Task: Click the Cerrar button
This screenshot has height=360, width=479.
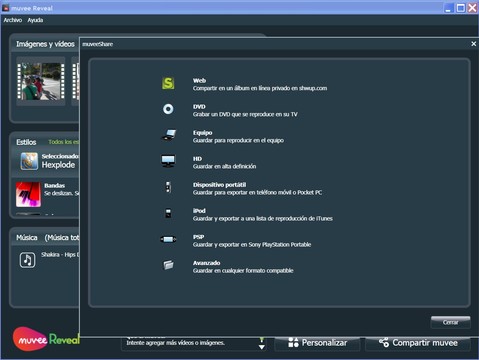Action: (x=450, y=322)
